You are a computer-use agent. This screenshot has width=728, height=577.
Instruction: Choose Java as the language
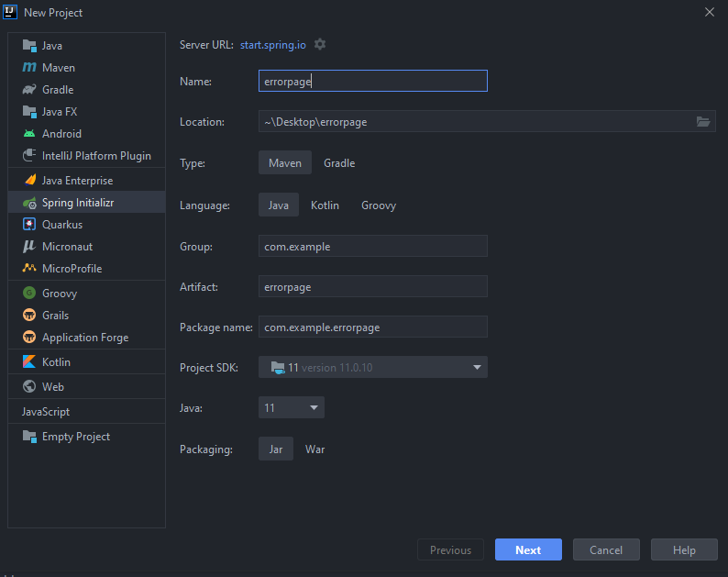click(x=279, y=205)
